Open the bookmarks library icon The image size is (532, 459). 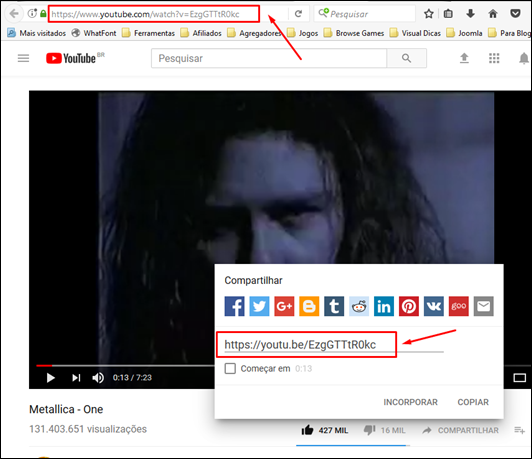click(x=448, y=14)
